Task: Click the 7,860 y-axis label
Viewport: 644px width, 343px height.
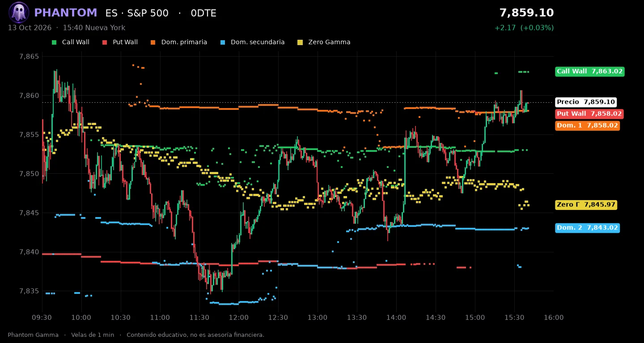Action: [29, 96]
